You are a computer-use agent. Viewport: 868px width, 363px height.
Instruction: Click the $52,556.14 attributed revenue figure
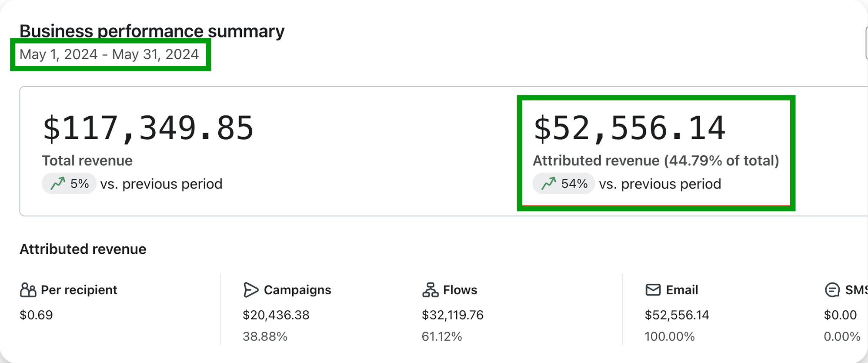629,128
